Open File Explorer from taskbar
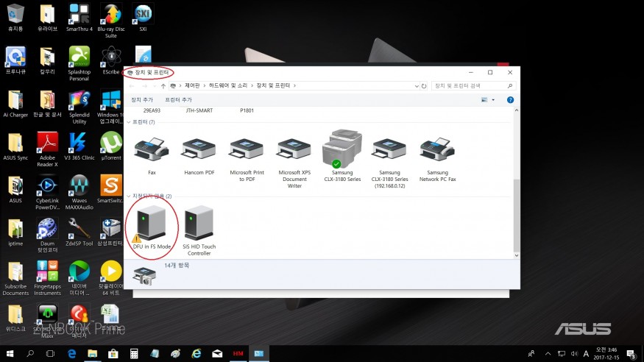Viewport: 644px width, 362px height. (93, 353)
